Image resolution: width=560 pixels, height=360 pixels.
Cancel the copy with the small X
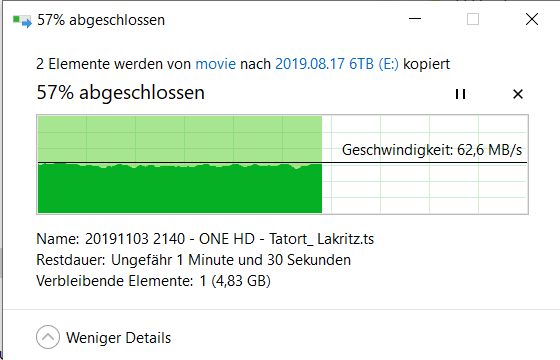pyautogui.click(x=518, y=94)
